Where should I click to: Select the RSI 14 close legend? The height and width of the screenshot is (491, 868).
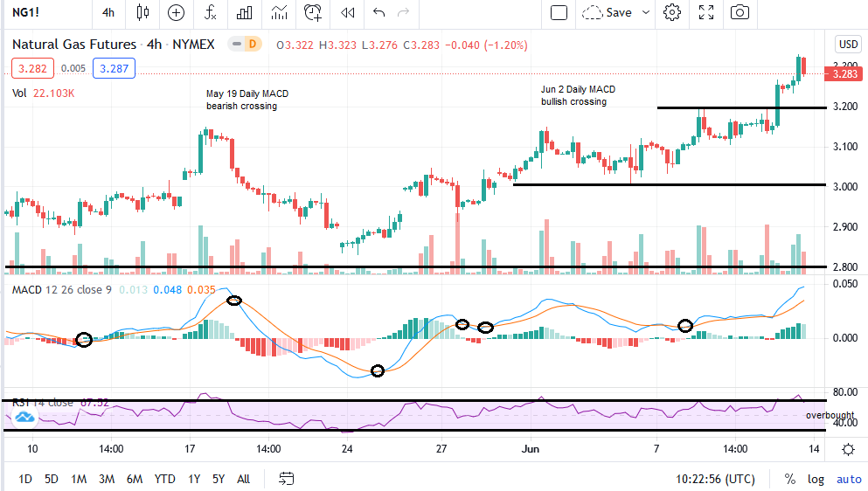43,403
